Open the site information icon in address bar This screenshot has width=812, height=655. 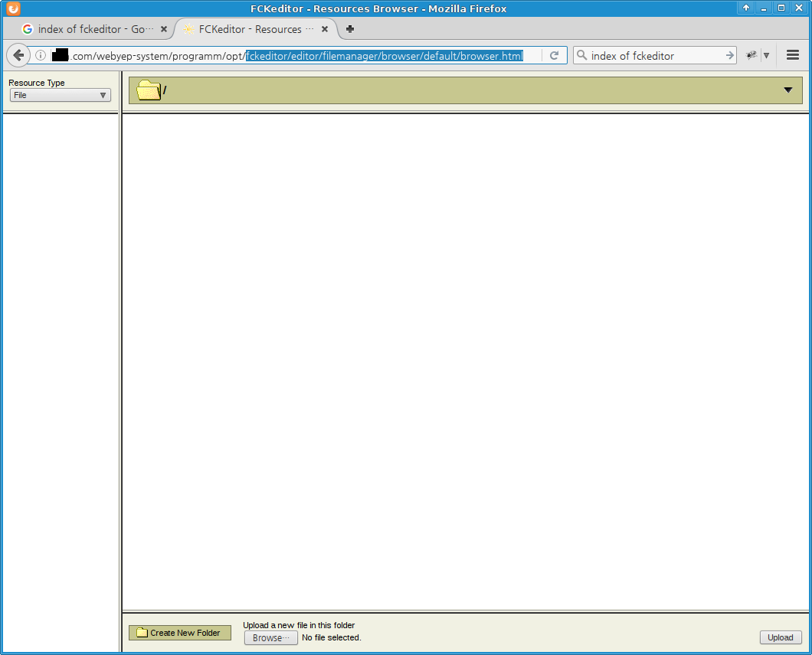pos(41,55)
